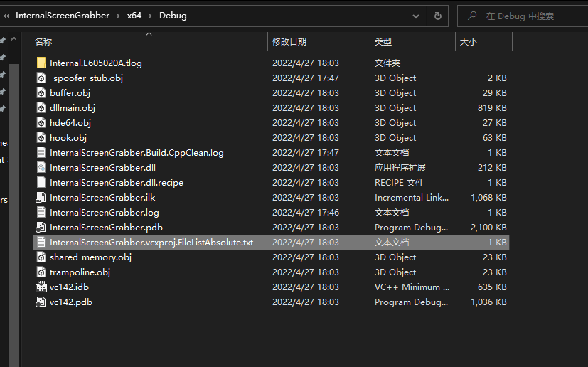Click the navigation pane vertical scrollbar
Screen dimensions: 588x367
[x=14, y=214]
